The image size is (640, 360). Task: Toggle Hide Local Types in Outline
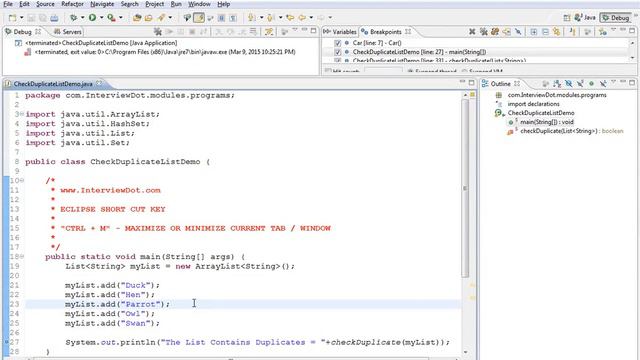point(603,84)
